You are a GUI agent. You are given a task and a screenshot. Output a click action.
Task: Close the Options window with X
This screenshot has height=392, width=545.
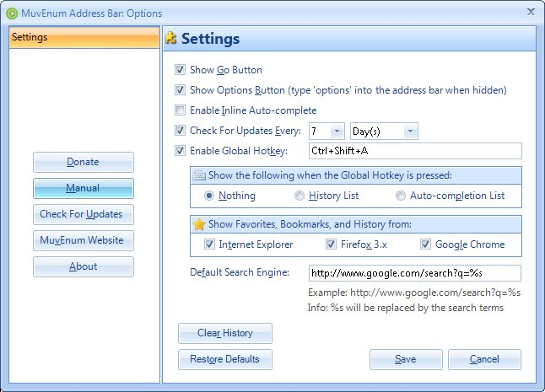pos(531,12)
